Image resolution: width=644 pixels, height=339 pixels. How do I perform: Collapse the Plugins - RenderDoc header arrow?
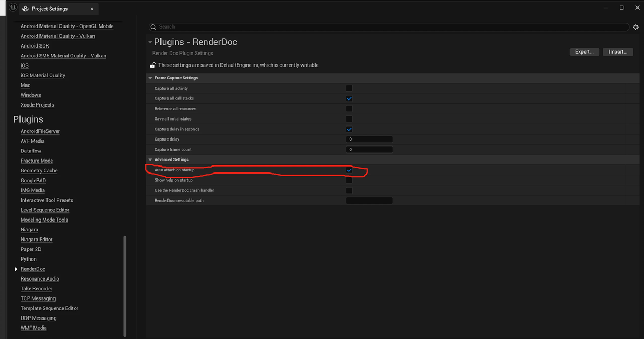[x=150, y=42]
